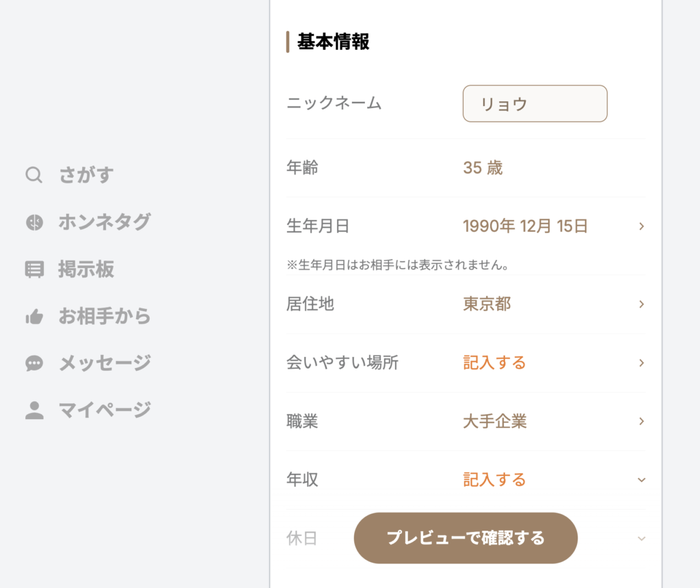This screenshot has width=700, height=588.
Task: Expand the 生年月日 birth date row
Action: coord(641,226)
